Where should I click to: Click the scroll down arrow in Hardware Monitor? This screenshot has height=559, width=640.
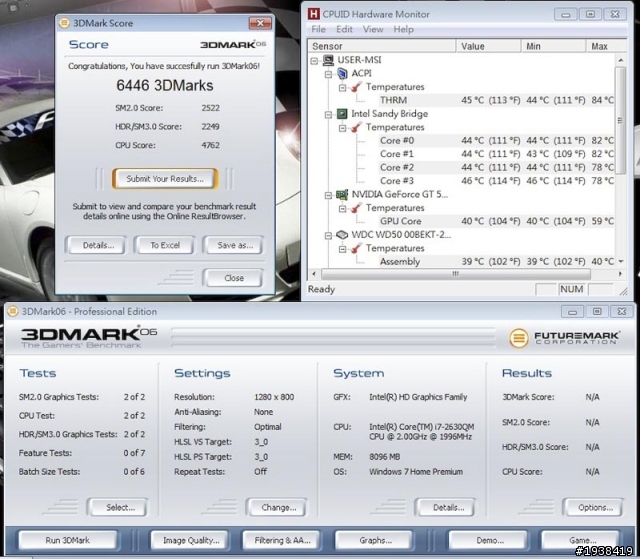point(620,261)
